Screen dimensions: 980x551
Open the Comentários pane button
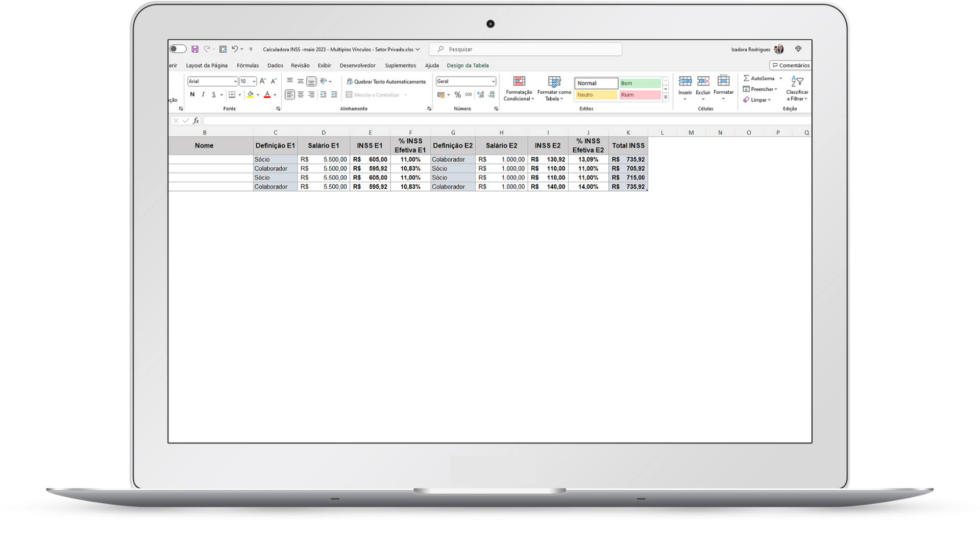791,65
